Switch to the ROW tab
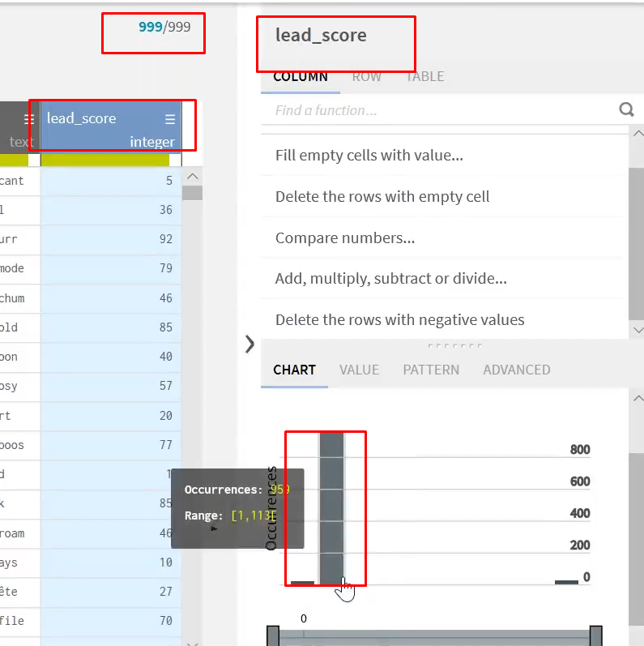 366,77
